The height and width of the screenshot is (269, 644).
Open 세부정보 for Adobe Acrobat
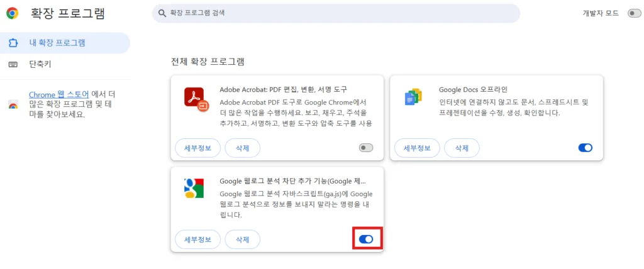coord(198,148)
